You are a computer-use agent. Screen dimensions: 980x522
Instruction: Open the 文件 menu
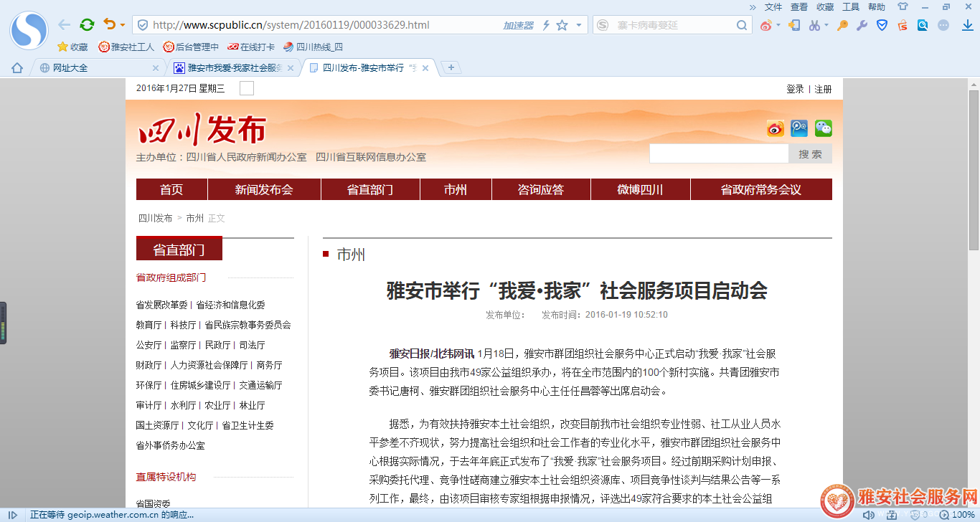773,7
